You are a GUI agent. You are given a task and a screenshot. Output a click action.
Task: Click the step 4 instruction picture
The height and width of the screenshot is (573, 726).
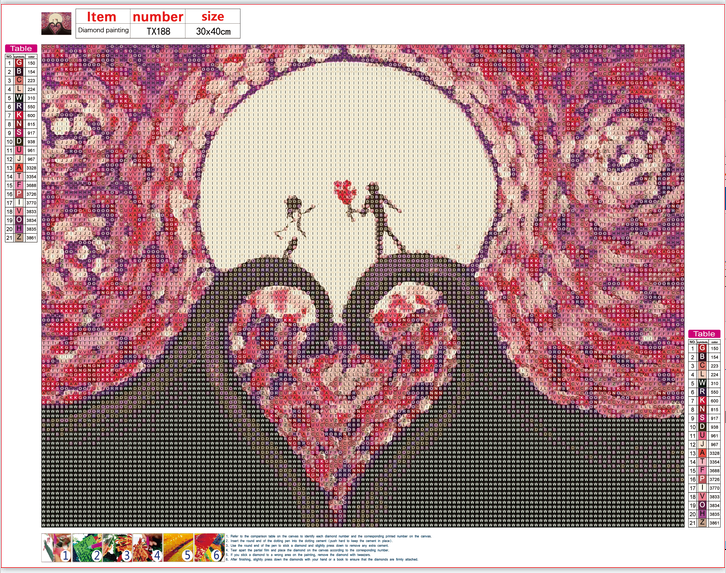pyautogui.click(x=153, y=548)
